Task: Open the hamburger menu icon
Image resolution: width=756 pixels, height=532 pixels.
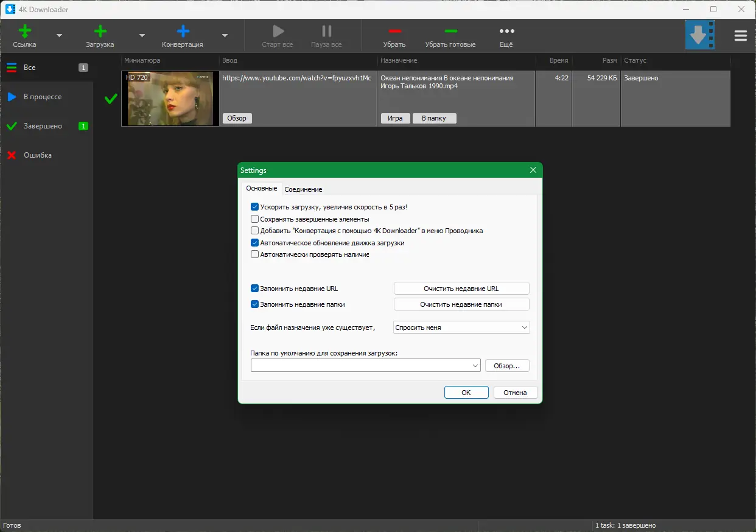Action: [x=740, y=35]
